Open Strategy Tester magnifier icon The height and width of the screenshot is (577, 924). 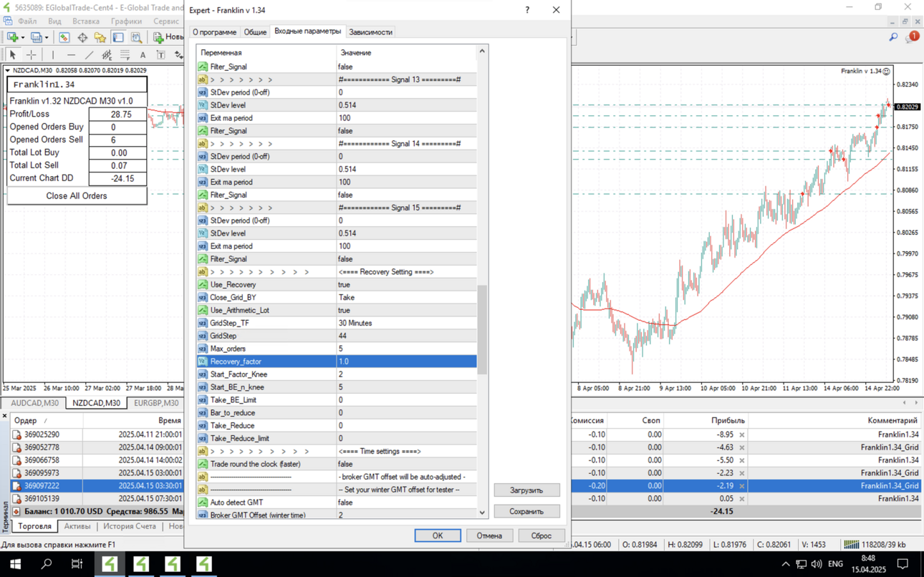click(x=136, y=37)
